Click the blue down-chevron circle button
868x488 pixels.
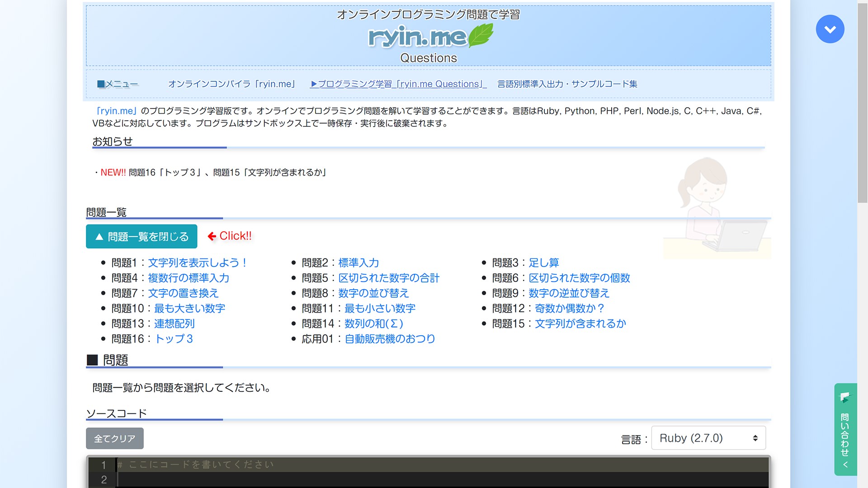[x=830, y=29]
